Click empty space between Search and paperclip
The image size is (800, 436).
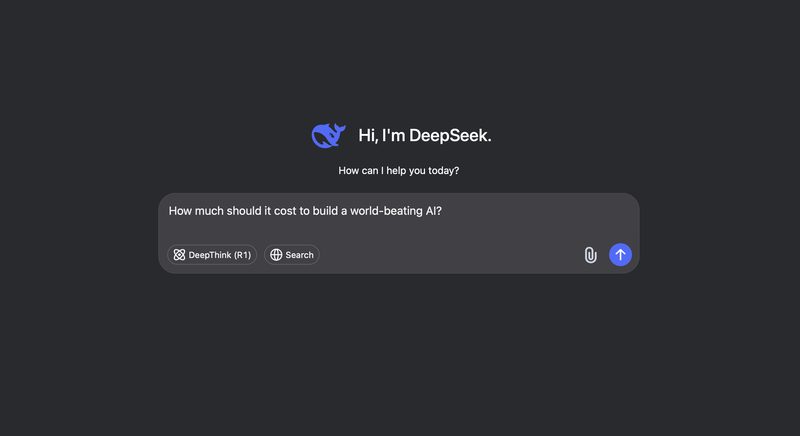coord(450,255)
